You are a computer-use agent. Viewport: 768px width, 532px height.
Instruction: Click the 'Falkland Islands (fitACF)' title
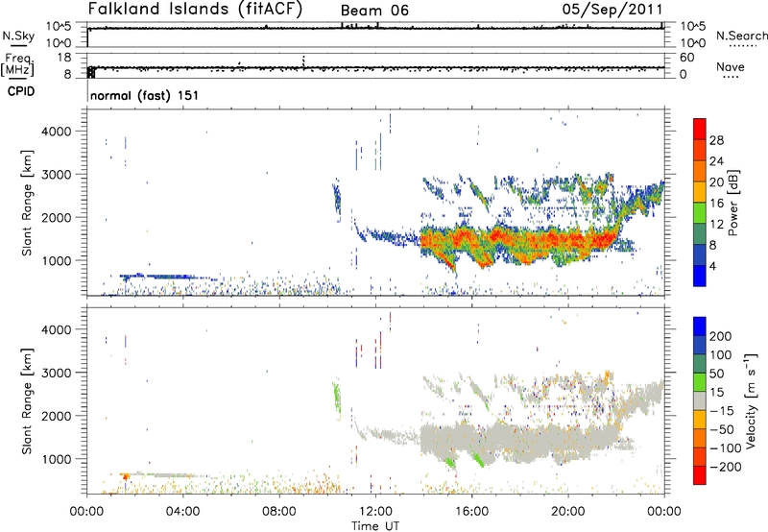(196, 9)
